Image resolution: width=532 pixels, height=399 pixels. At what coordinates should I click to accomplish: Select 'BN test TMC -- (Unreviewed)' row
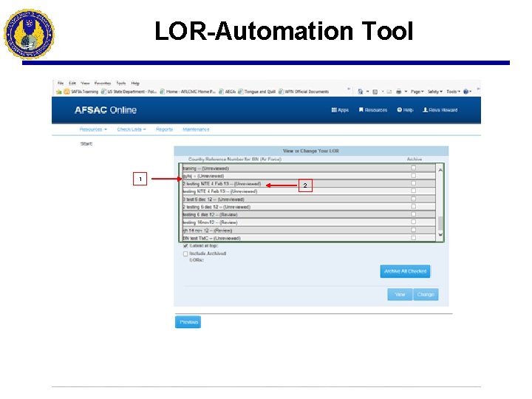pos(309,238)
